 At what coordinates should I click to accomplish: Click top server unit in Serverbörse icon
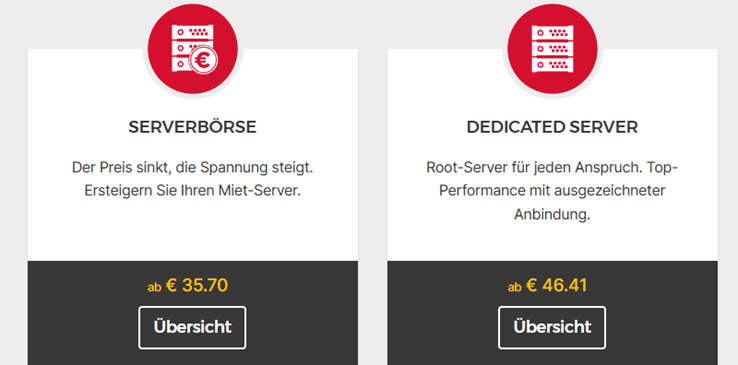(x=193, y=32)
